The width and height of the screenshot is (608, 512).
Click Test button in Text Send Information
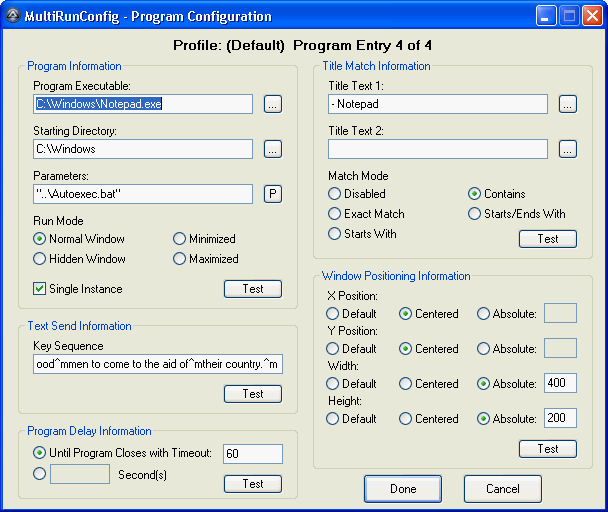pos(253,394)
